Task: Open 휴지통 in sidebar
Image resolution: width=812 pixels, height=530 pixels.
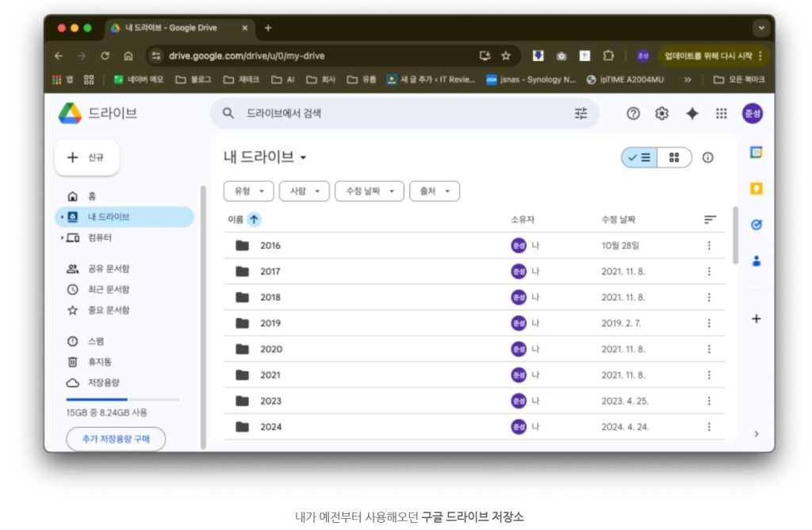Action: coord(99,362)
